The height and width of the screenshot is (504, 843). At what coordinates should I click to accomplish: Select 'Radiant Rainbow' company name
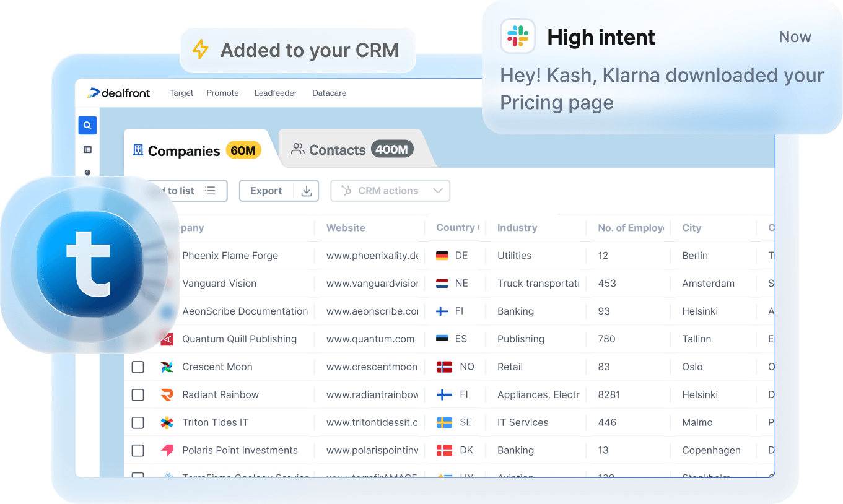221,395
